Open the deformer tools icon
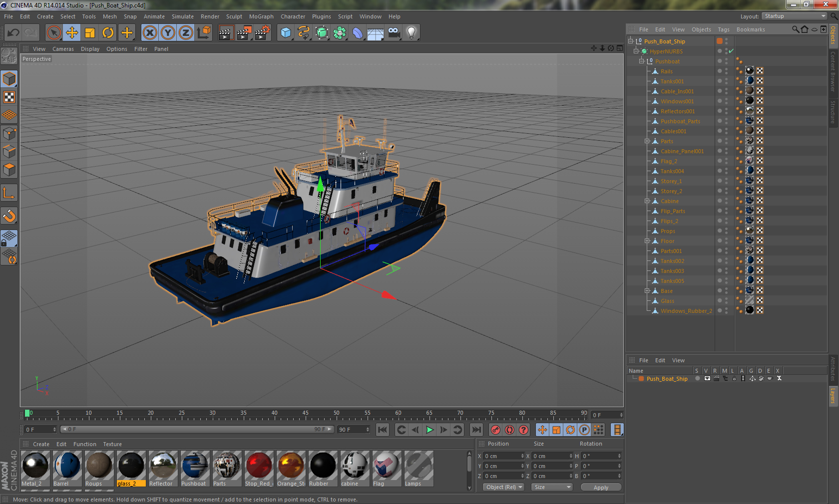Viewport: 839px width, 504px height. click(358, 33)
